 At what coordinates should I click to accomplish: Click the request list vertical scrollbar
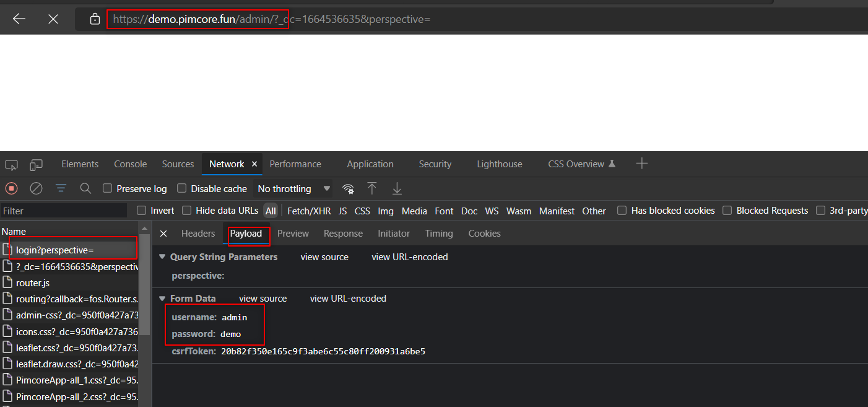[145, 284]
